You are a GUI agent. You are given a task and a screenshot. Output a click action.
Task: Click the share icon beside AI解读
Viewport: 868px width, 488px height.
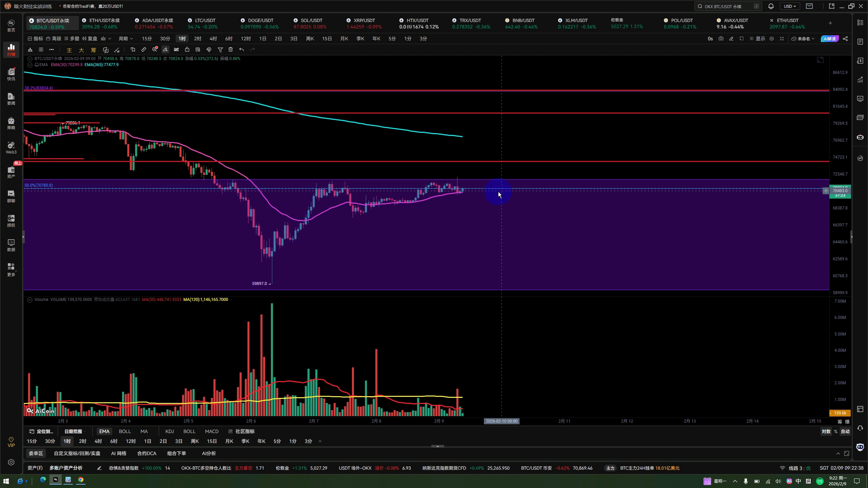pos(845,39)
